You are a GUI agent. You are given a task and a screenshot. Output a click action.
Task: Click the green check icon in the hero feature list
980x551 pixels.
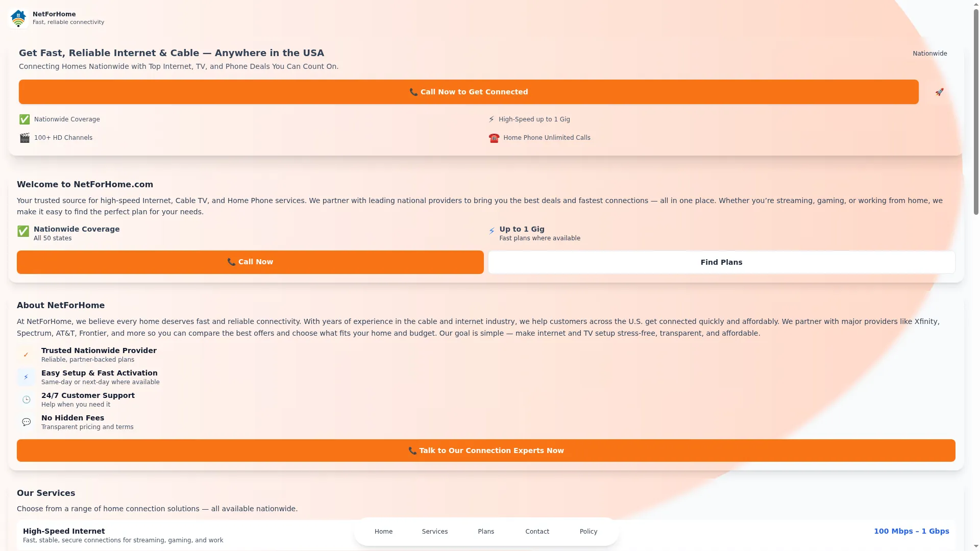point(24,119)
